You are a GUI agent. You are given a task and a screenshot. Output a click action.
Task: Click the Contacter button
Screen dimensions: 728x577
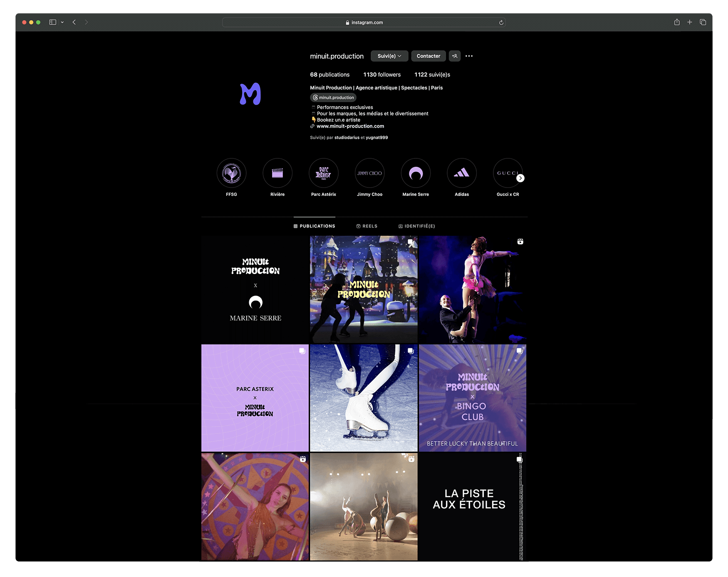[428, 56]
